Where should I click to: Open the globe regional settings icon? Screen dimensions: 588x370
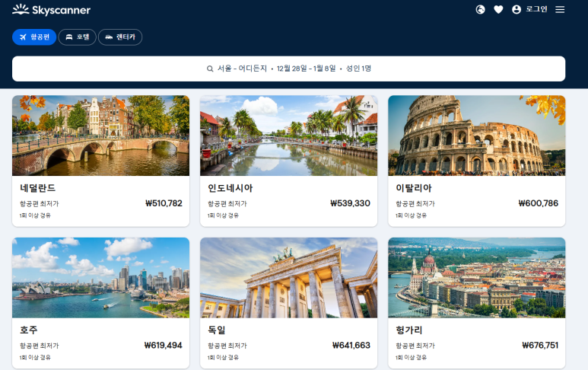pyautogui.click(x=480, y=9)
